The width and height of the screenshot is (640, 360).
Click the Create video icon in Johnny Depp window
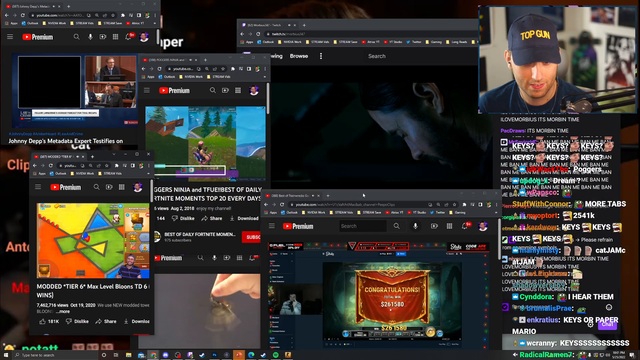(103, 37)
